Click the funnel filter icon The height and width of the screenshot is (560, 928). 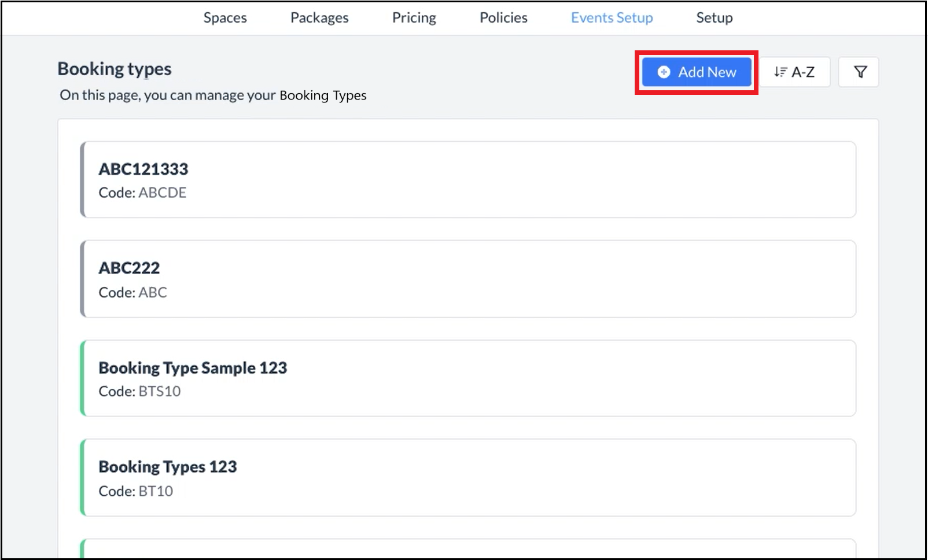coord(860,72)
